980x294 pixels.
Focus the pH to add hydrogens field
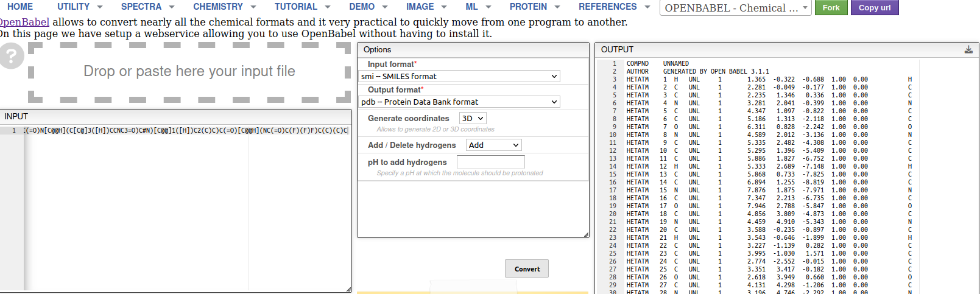click(490, 162)
